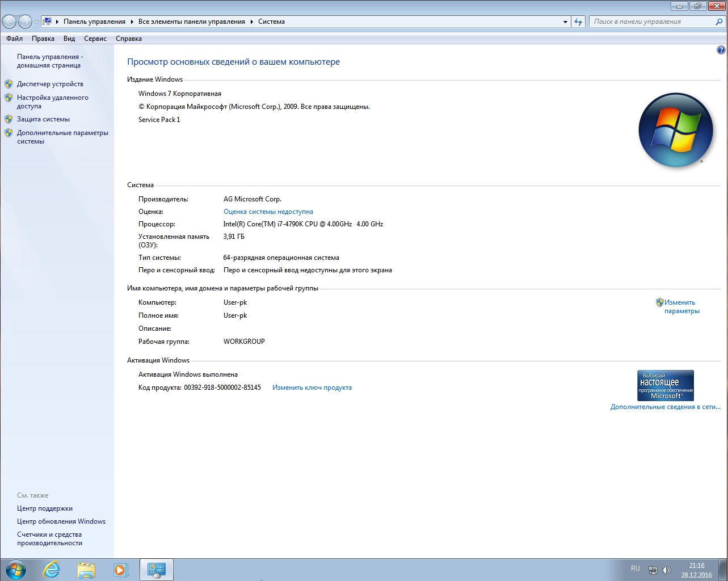This screenshot has width=728, height=581.
Task: Click the Control Panel icon in address bar
Action: pyautogui.click(x=48, y=22)
